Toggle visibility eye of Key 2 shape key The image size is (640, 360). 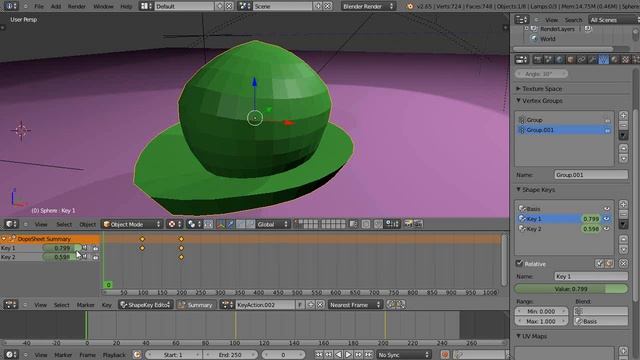coord(607,229)
